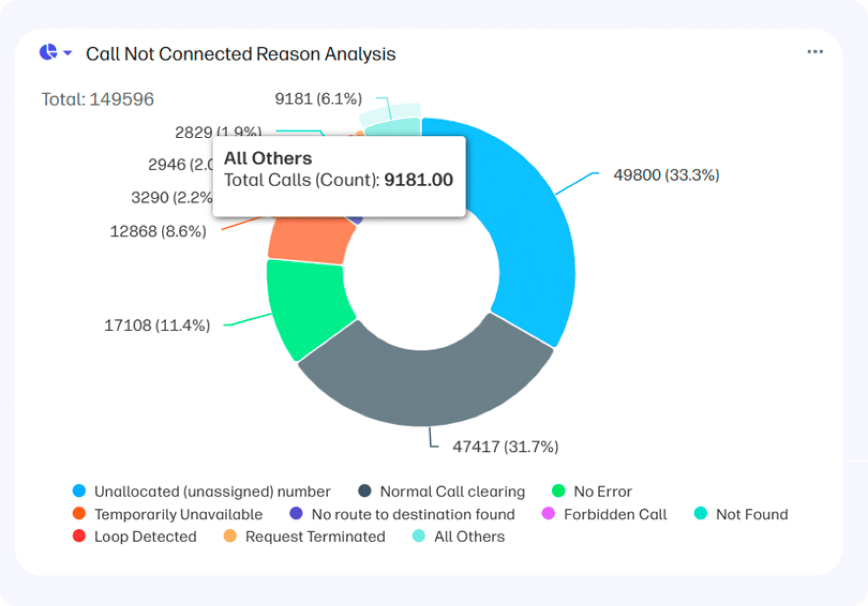Click the teal Not Found legend dot

(700, 514)
